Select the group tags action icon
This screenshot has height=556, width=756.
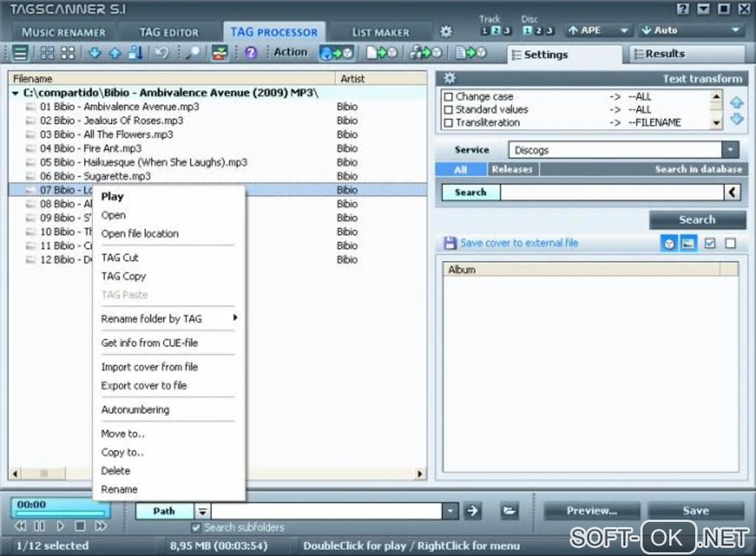(x=425, y=53)
